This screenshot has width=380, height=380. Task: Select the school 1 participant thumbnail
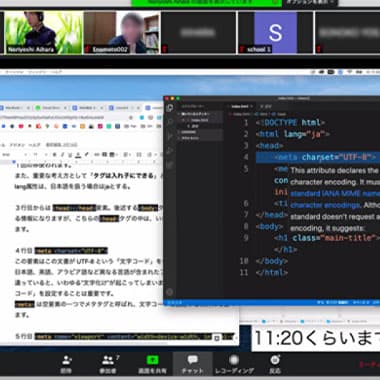click(275, 32)
